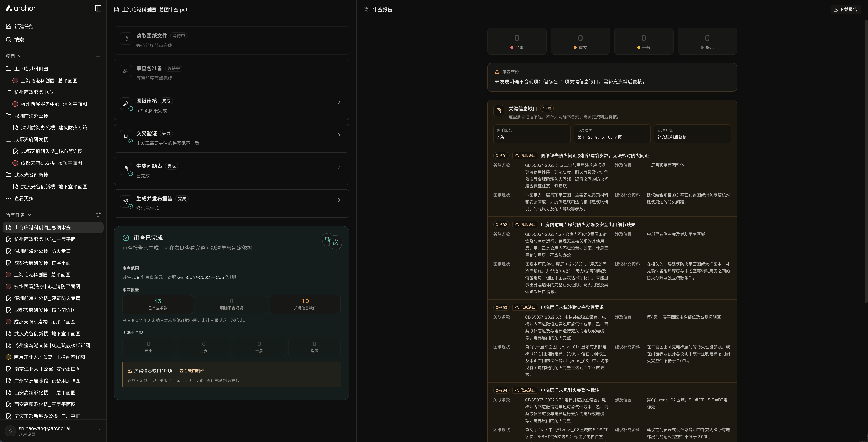Image resolution: width=868 pixels, height=442 pixels.
Task: Click the 交叉验证 step icon
Action: [x=126, y=136]
